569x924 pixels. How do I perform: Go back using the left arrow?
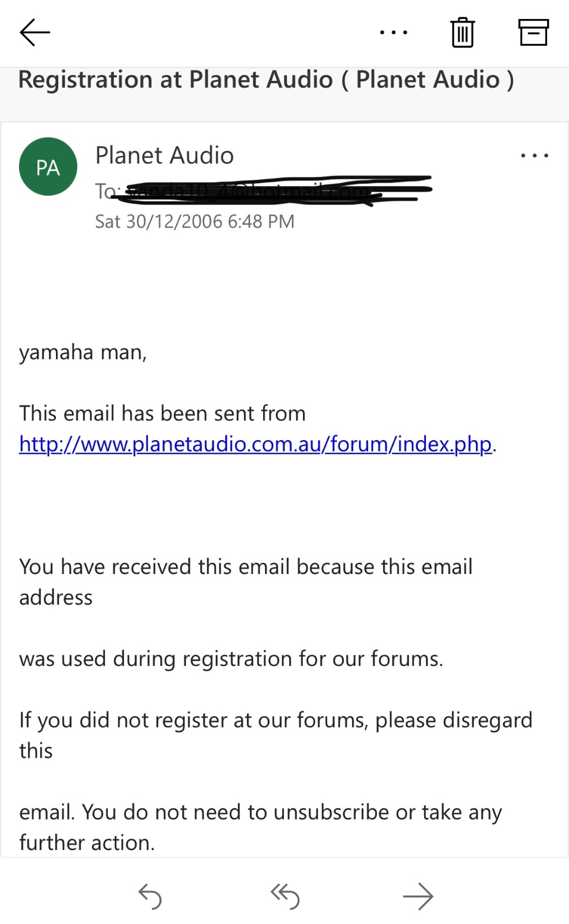pyautogui.click(x=35, y=32)
